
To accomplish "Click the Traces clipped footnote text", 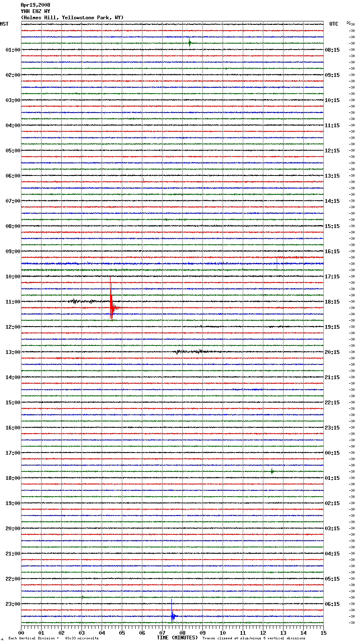I will point(254,638).
